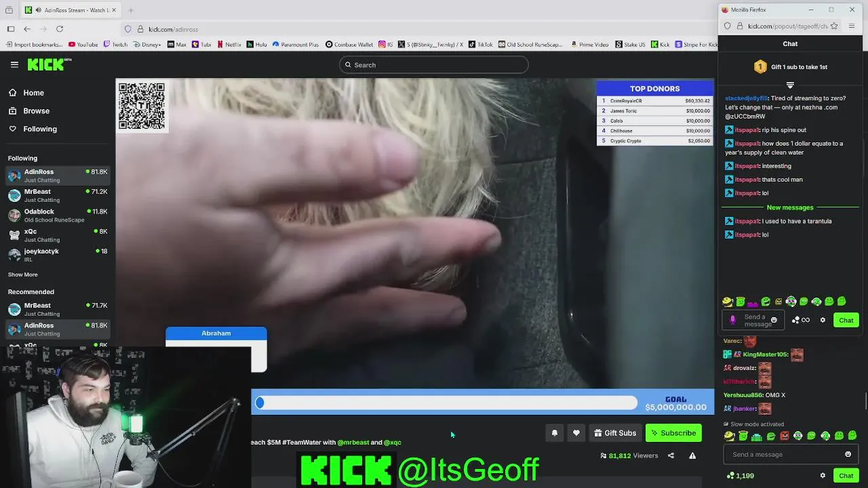Viewport: 868px width, 488px height.
Task: Open the tracking protection shield icon
Action: click(127, 29)
